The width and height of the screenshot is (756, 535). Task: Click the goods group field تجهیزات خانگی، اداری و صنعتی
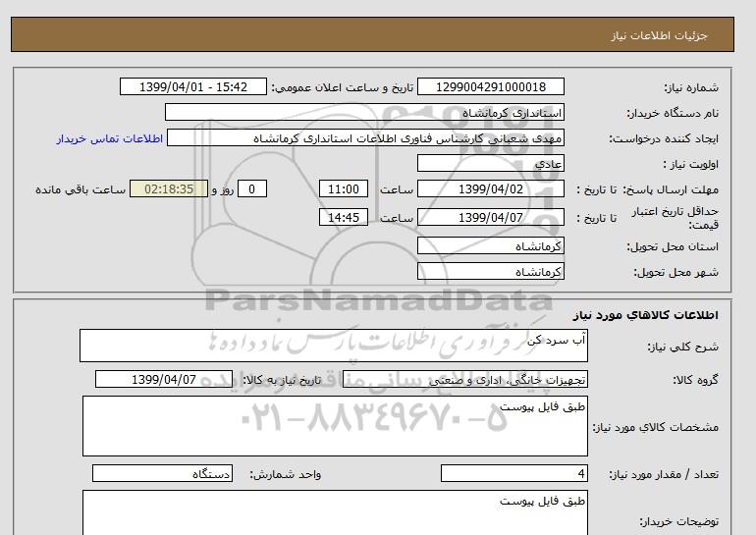click(x=465, y=379)
